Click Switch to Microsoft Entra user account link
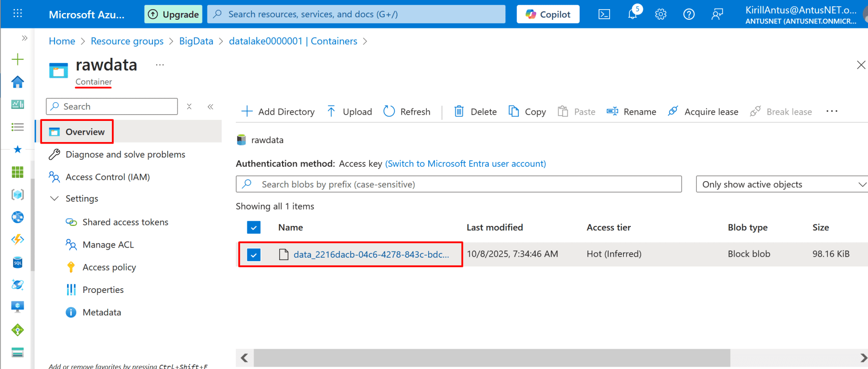This screenshot has height=369, width=868. [x=465, y=164]
